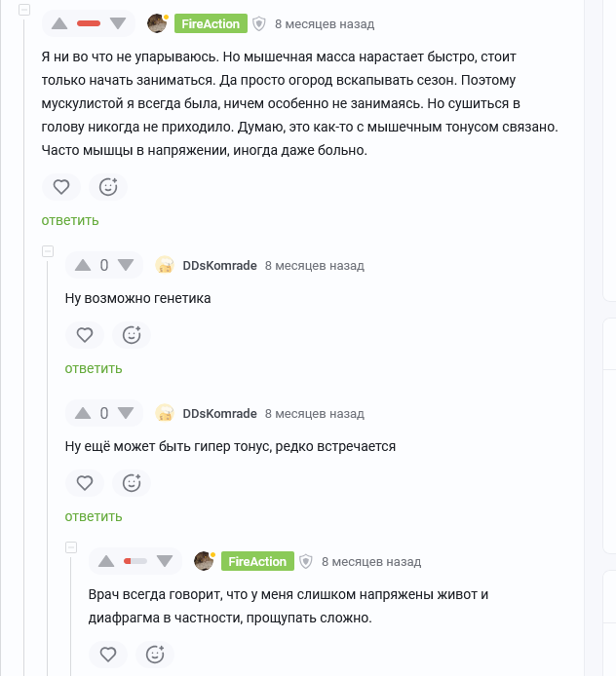The image size is (616, 676).
Task: Downvote the "гипер тонус" comment
Action: coord(126,413)
